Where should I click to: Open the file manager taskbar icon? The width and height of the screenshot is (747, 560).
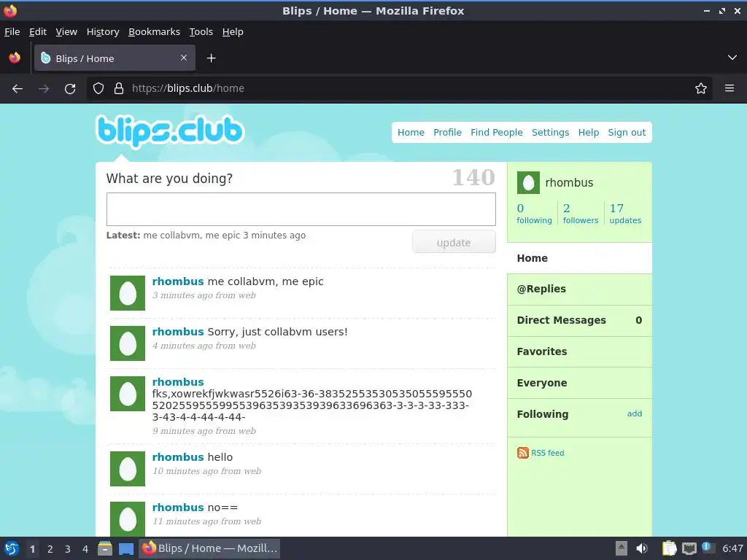pos(105,548)
